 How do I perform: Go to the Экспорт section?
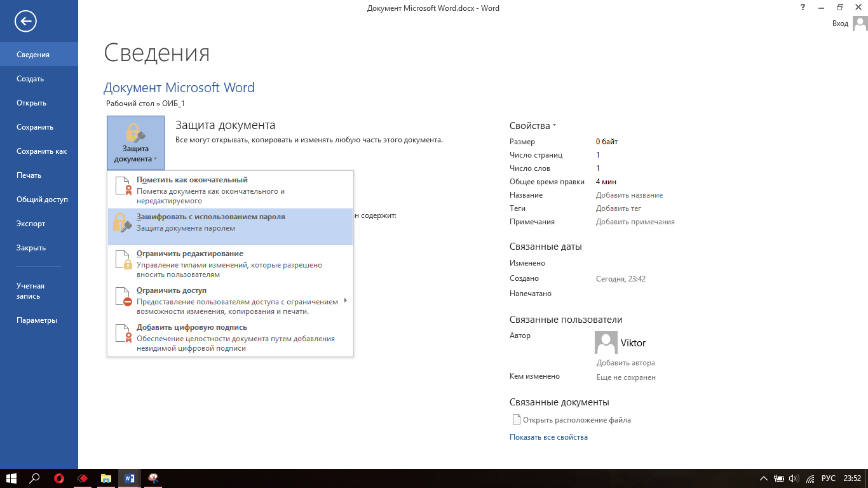39,224
